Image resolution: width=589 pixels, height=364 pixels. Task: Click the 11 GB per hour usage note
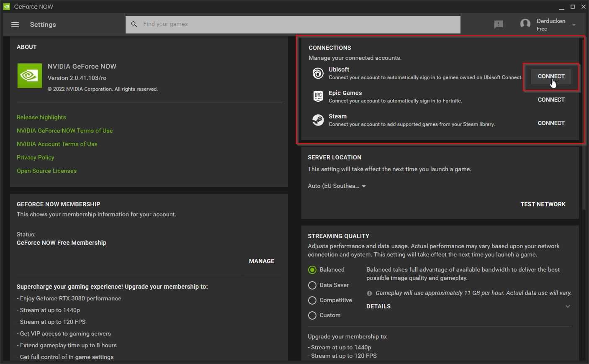(473, 293)
